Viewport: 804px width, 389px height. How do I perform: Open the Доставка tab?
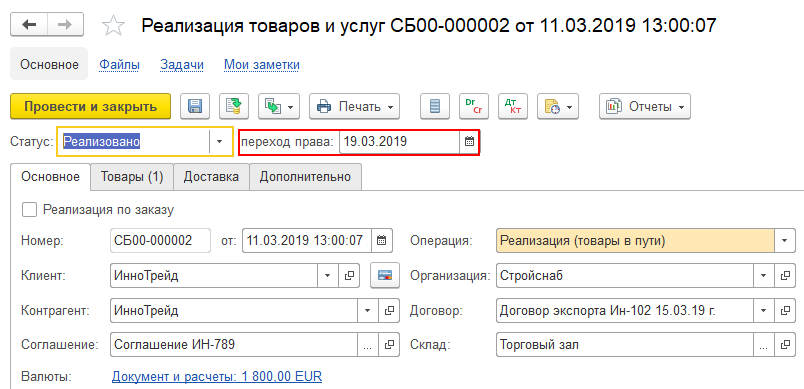coord(211,177)
